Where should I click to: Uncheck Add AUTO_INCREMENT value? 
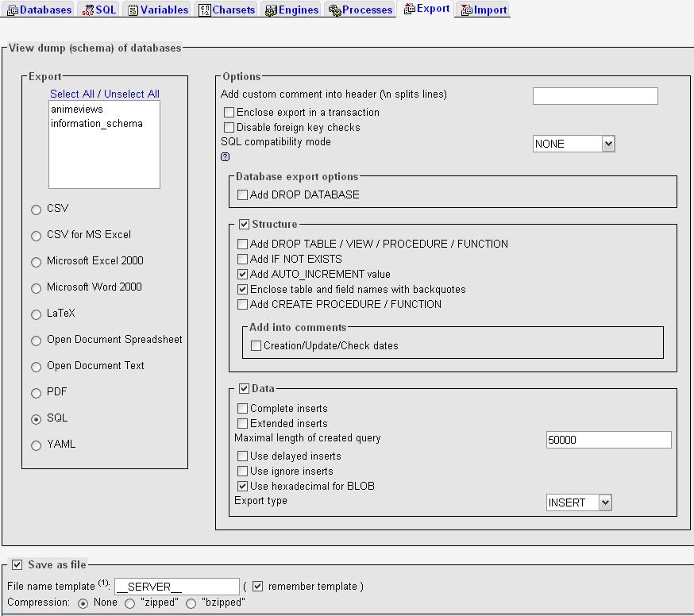pyautogui.click(x=242, y=274)
